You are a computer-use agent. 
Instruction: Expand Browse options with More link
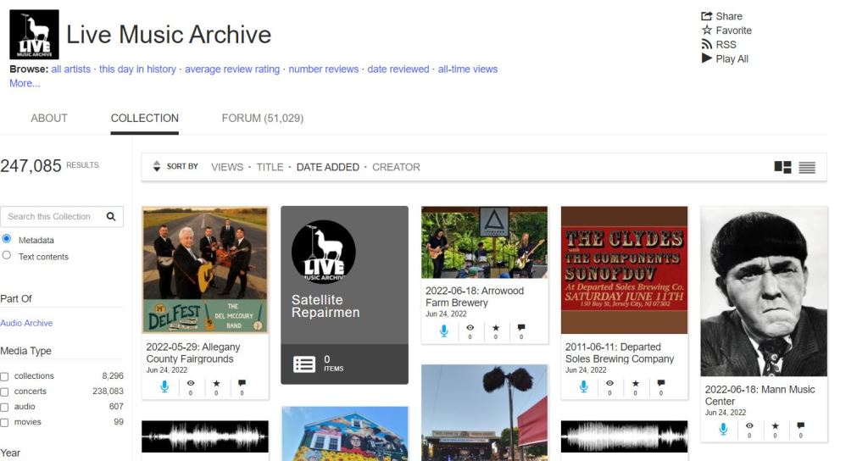click(x=25, y=83)
